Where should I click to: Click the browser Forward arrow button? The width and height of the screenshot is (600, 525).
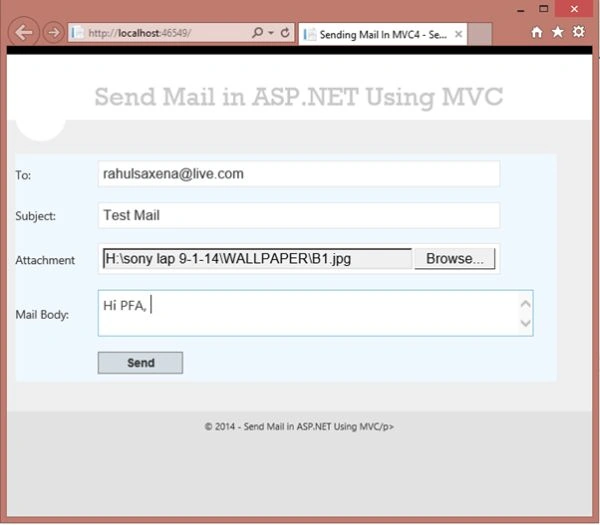click(x=53, y=33)
